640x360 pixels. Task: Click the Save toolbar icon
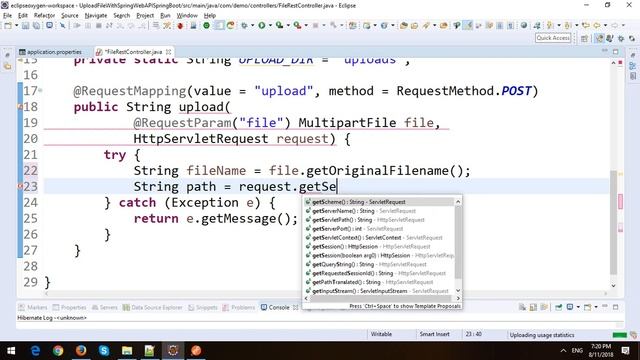click(x=25, y=26)
